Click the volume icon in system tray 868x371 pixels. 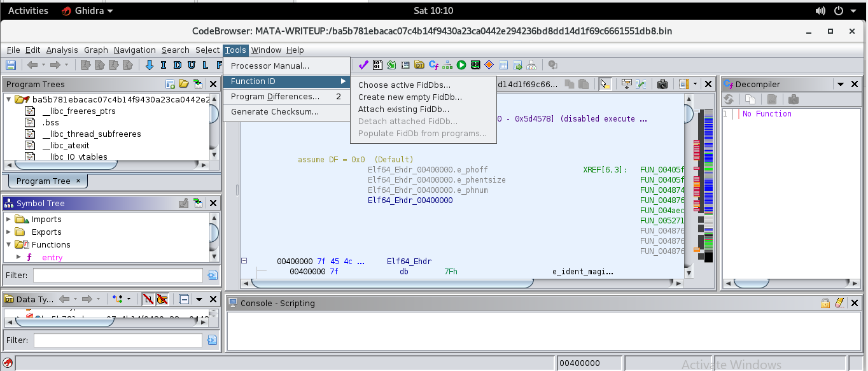pos(820,10)
